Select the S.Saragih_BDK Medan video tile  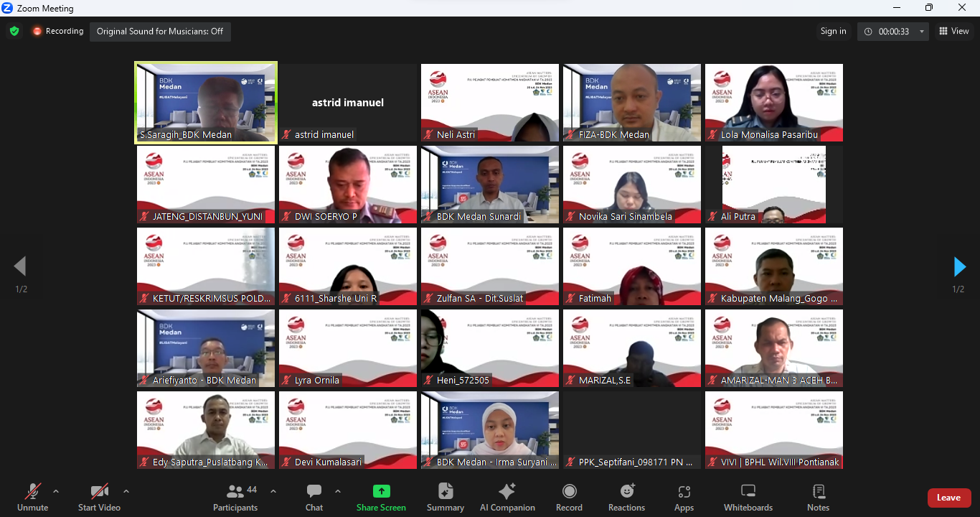click(x=206, y=103)
